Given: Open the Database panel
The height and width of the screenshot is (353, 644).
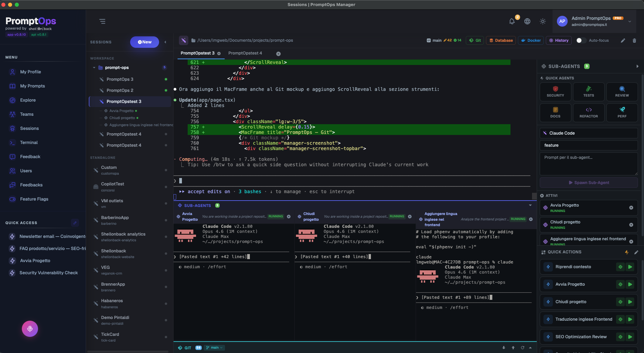Looking at the screenshot, I should pyautogui.click(x=500, y=40).
